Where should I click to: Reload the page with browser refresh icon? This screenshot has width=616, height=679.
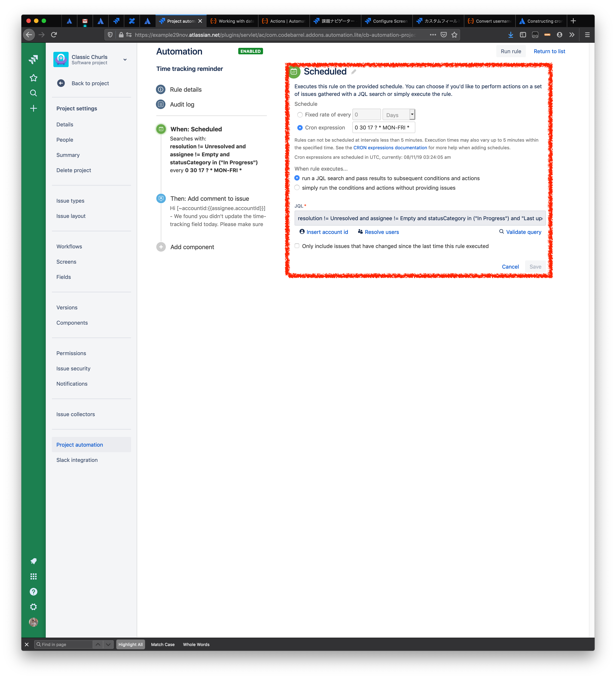(x=54, y=34)
